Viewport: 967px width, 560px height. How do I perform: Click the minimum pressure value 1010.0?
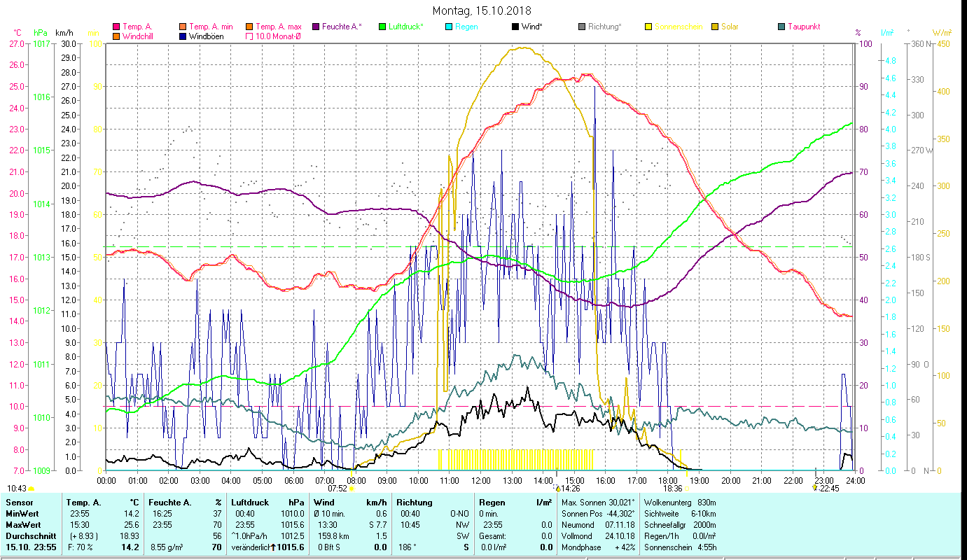pyautogui.click(x=292, y=514)
